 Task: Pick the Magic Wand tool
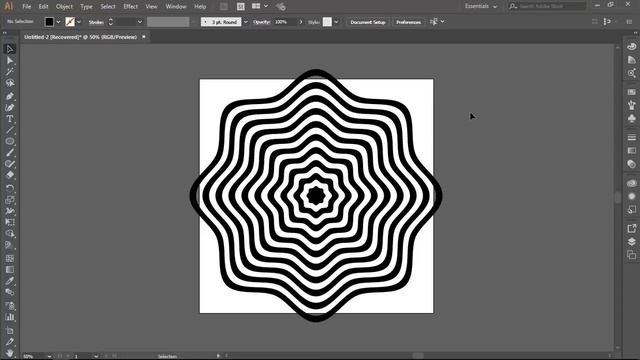click(x=10, y=71)
